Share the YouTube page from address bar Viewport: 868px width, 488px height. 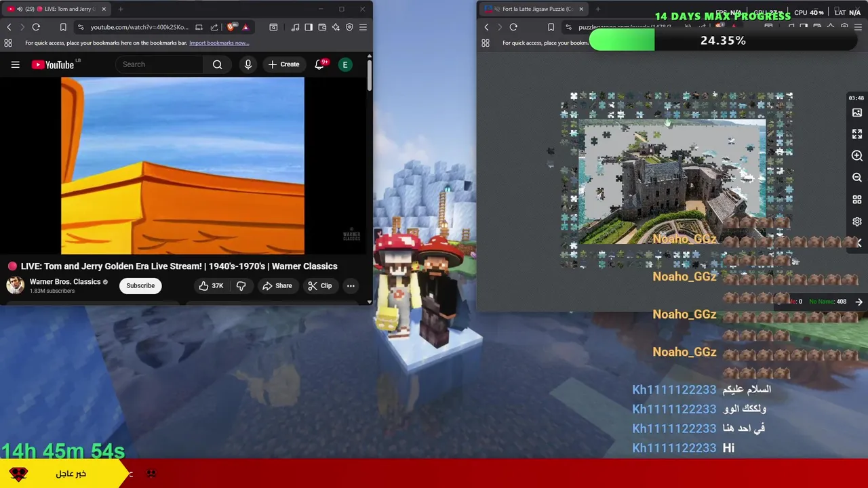pyautogui.click(x=214, y=27)
